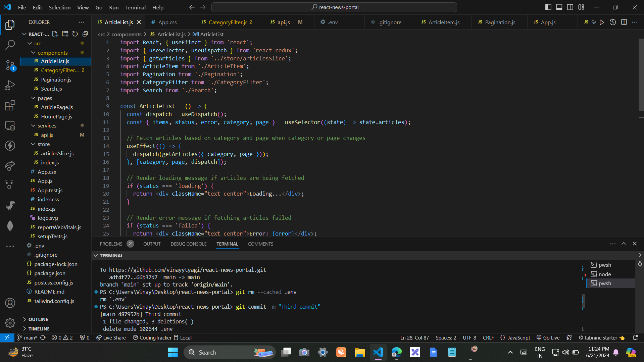Collapse the store folder
Image resolution: width=644 pixels, height=362 pixels.
pyautogui.click(x=33, y=144)
